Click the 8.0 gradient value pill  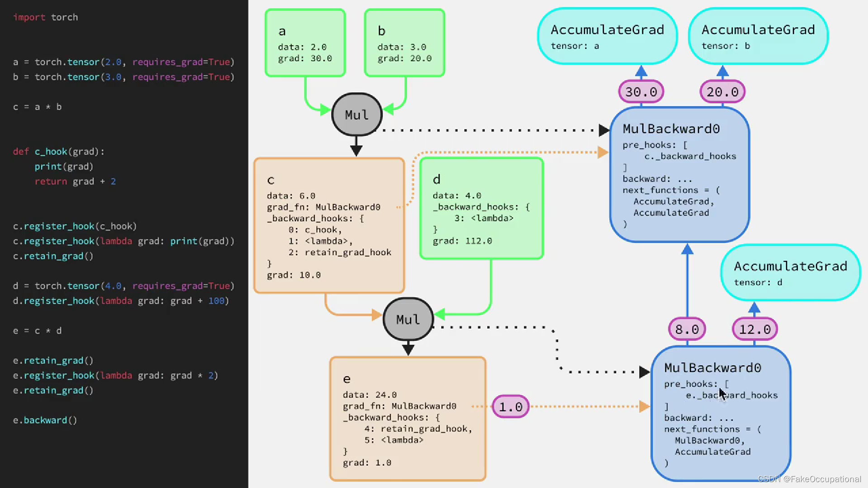[687, 329]
